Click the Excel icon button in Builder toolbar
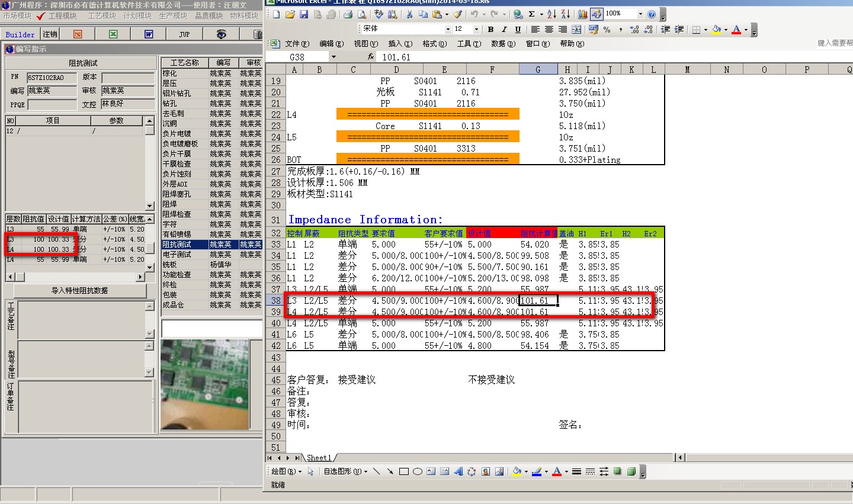853x504 pixels. [113, 34]
